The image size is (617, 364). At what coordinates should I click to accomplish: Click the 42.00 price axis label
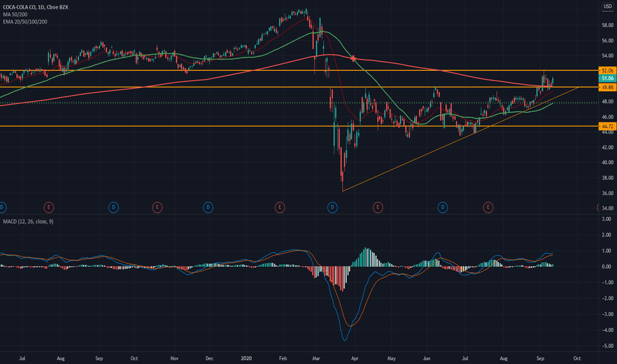tap(608, 147)
